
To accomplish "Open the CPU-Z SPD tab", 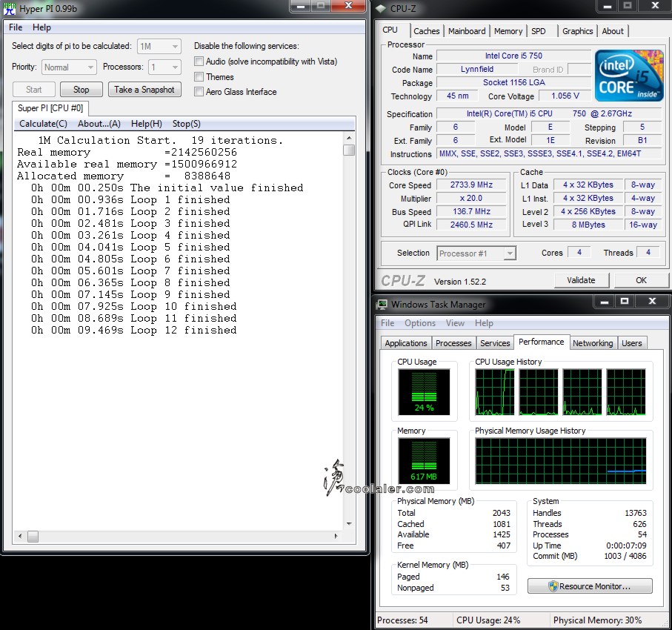I will point(539,31).
